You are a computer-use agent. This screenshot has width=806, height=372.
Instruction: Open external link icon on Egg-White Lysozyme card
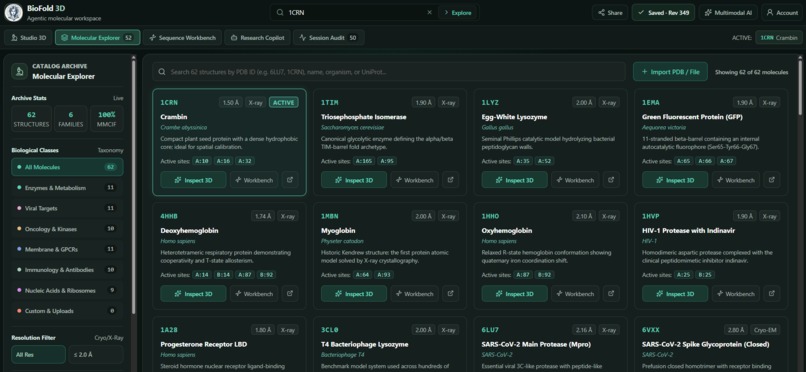tap(611, 180)
